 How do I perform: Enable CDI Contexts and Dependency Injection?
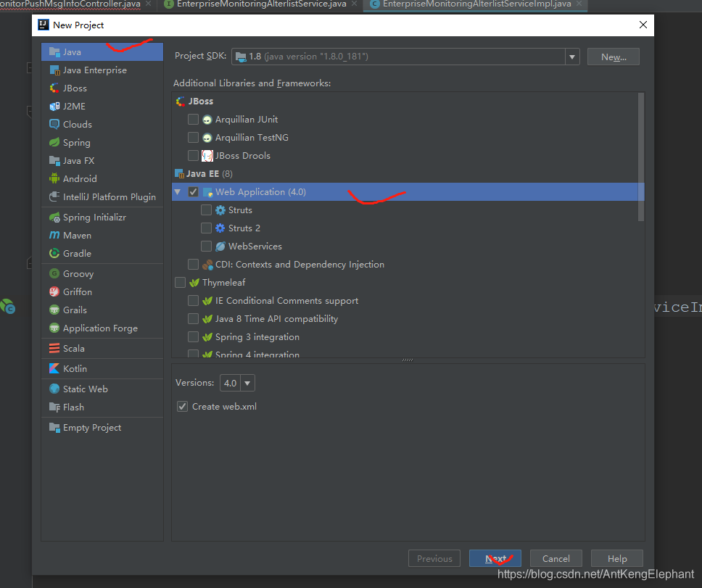click(193, 265)
